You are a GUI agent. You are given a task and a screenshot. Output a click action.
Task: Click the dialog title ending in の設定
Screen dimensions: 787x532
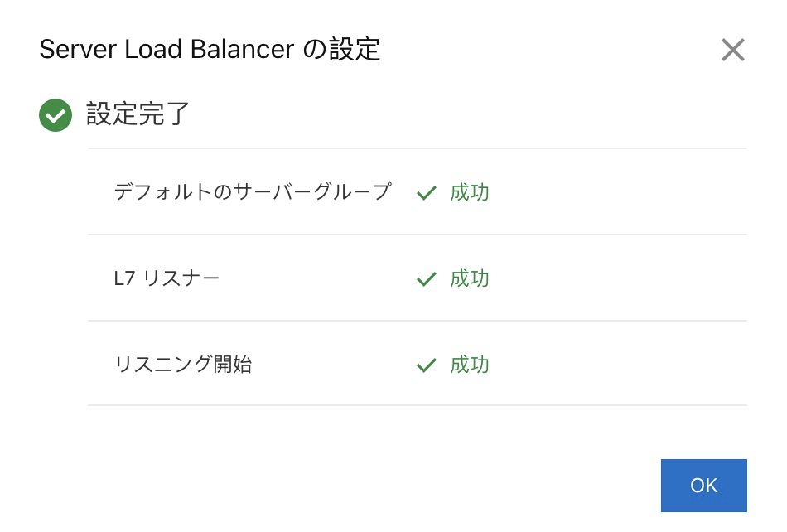point(210,50)
